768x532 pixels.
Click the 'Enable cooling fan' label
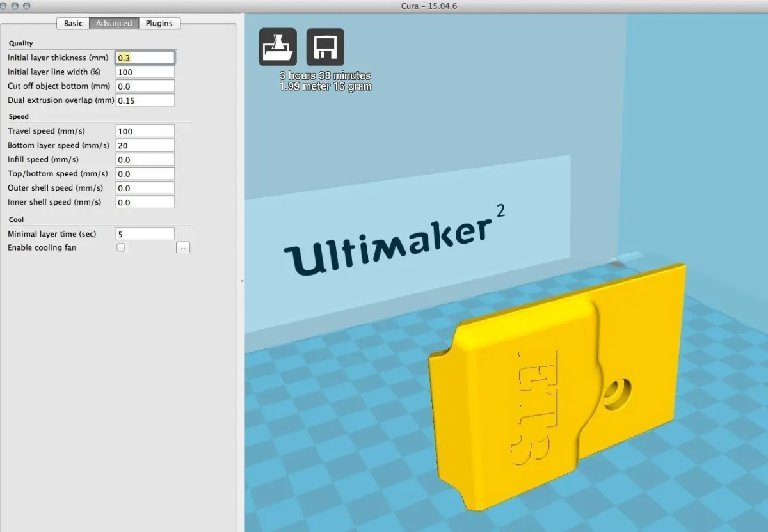(x=42, y=247)
